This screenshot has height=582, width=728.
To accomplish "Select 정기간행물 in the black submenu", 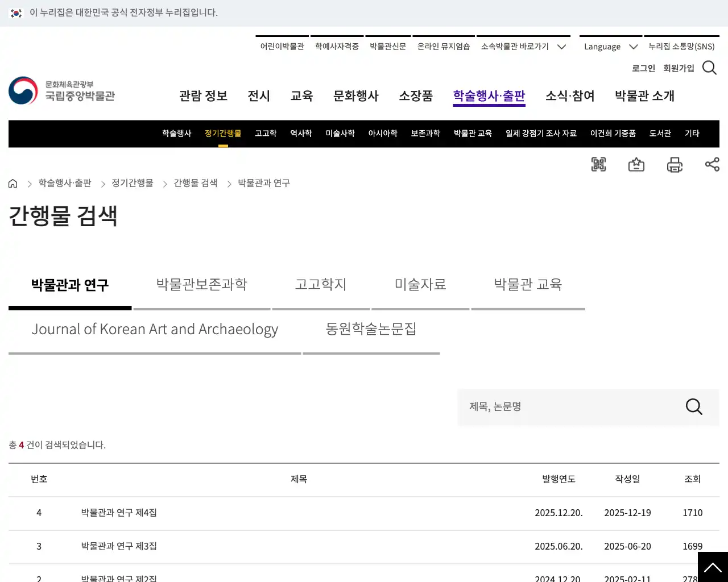I will click(x=223, y=134).
